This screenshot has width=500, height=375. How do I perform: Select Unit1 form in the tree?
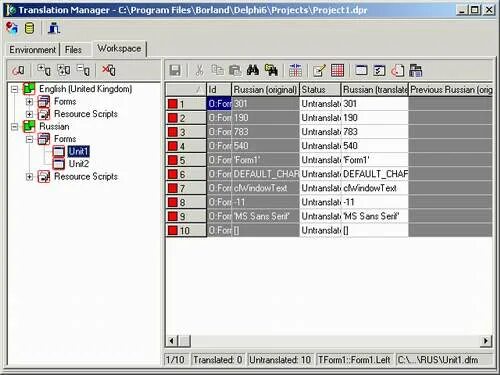coord(78,152)
